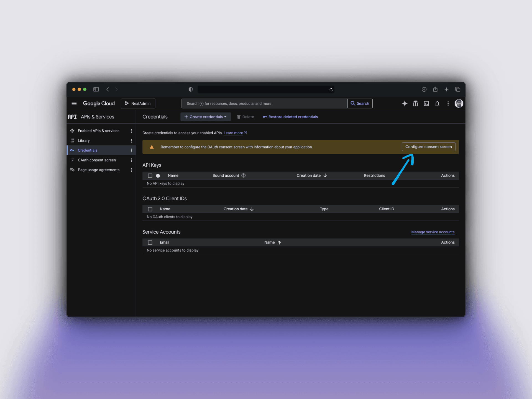Click the Restrictions column header
The image size is (532, 399).
(x=374, y=175)
